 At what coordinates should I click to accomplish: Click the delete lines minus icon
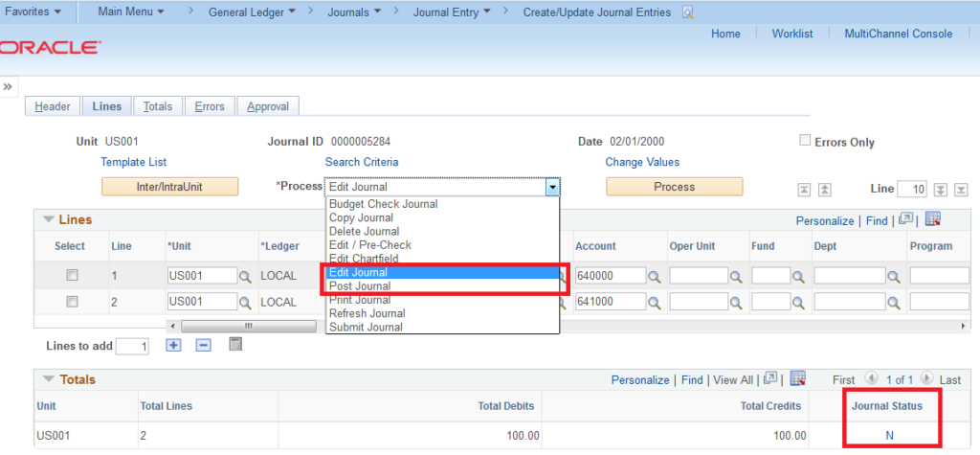[x=203, y=345]
